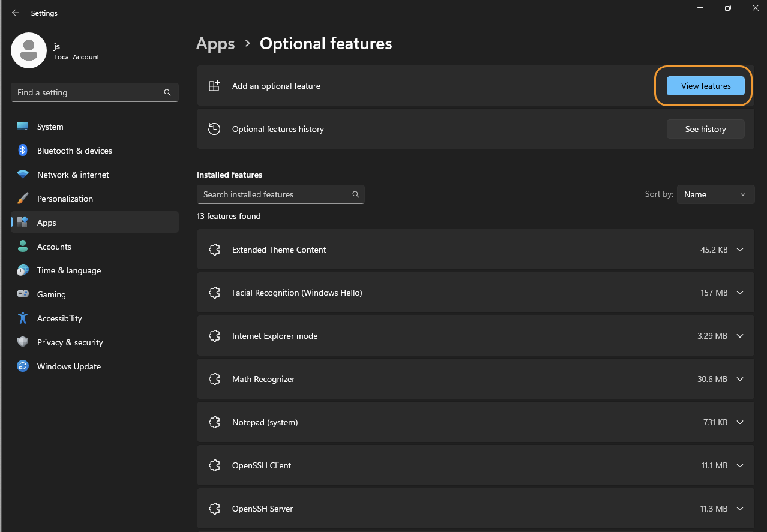The width and height of the screenshot is (767, 532).
Task: Expand Facial Recognition (Windows Hello) details
Action: click(x=740, y=293)
